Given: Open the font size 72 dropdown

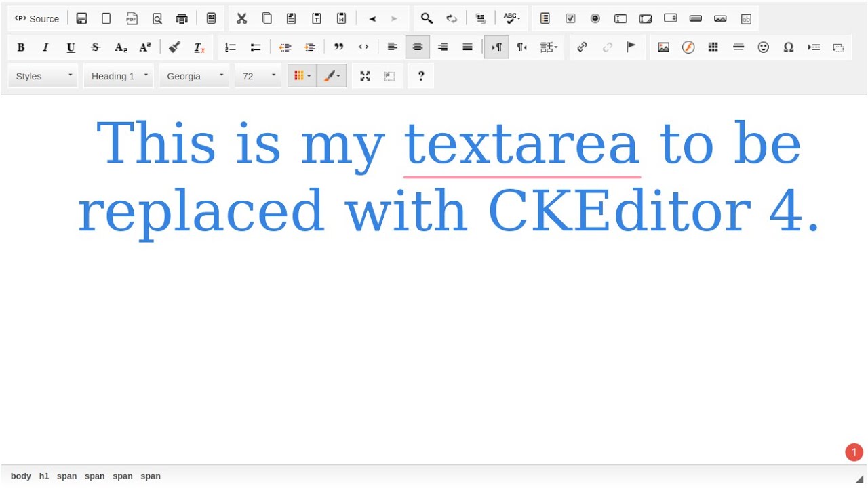Looking at the screenshot, I should 259,76.
